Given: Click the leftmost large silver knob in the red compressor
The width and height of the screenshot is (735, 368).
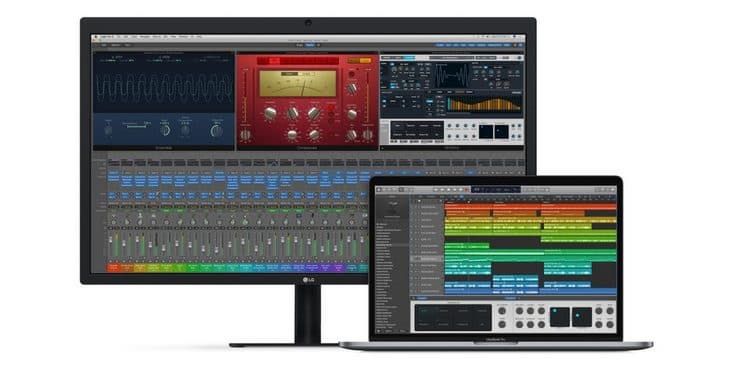Looking at the screenshot, I should tap(270, 113).
